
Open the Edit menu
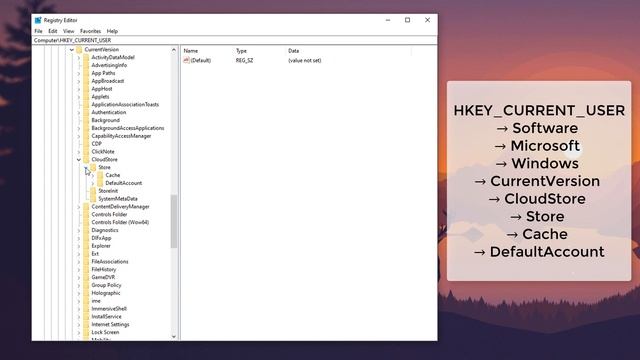(x=53, y=31)
